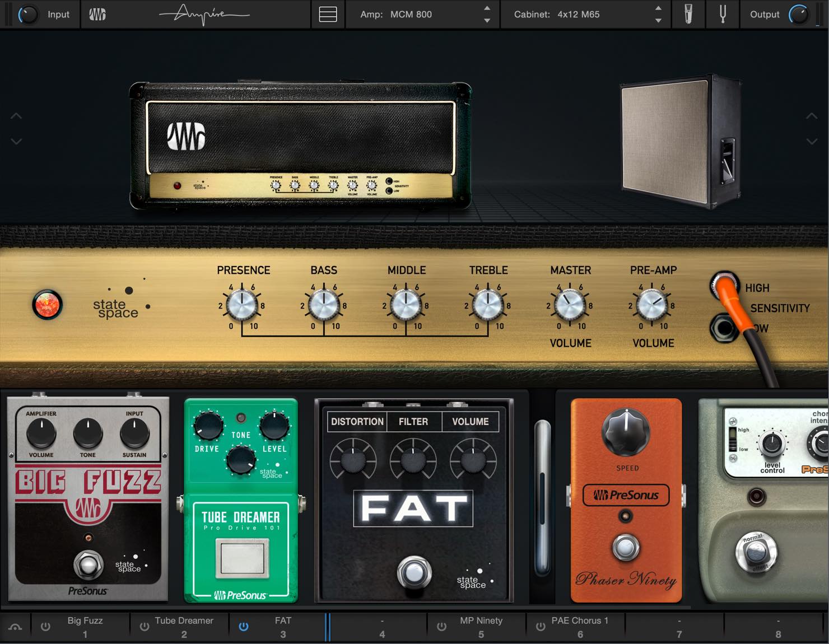Click the next cabinet down chevron on right
The height and width of the screenshot is (644, 829).
812,142
